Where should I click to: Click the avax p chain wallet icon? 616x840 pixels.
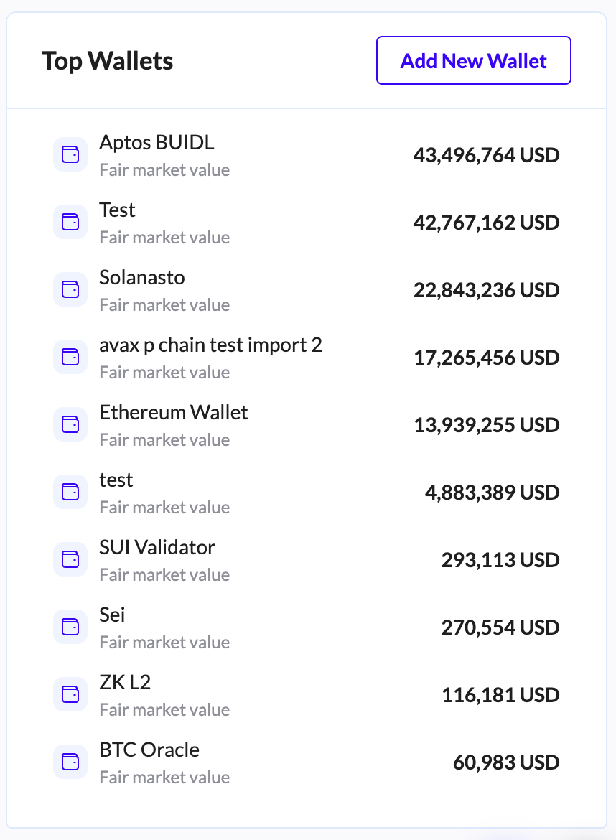pyautogui.click(x=70, y=358)
